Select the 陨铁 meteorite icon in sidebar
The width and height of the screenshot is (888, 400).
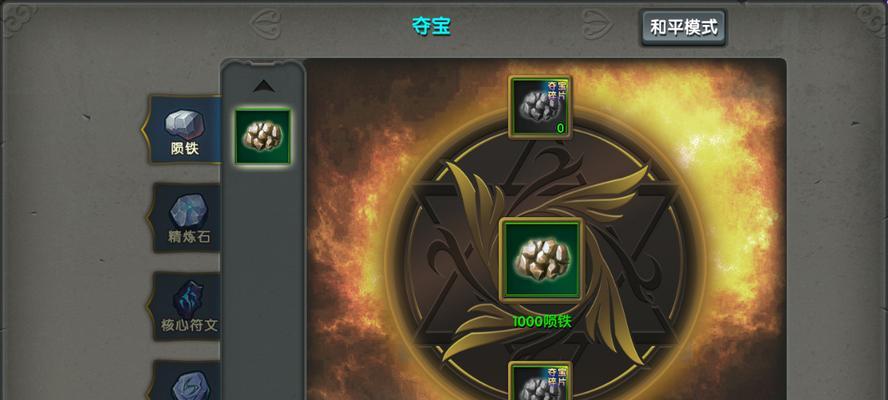[185, 124]
